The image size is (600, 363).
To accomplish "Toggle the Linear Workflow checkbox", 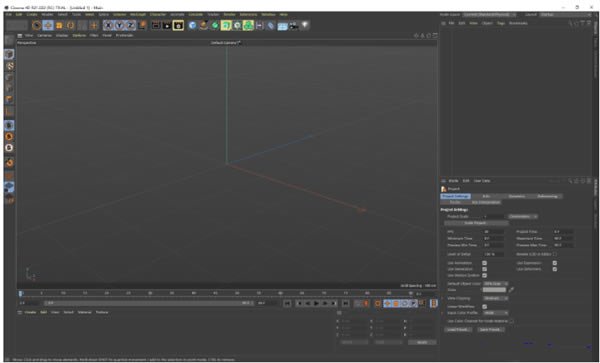I will pyautogui.click(x=484, y=307).
